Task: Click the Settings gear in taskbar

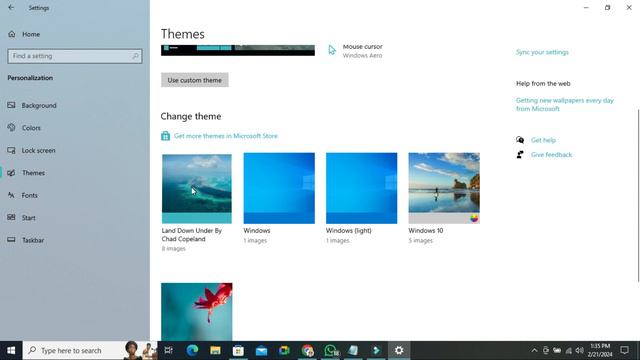Action: click(399, 350)
